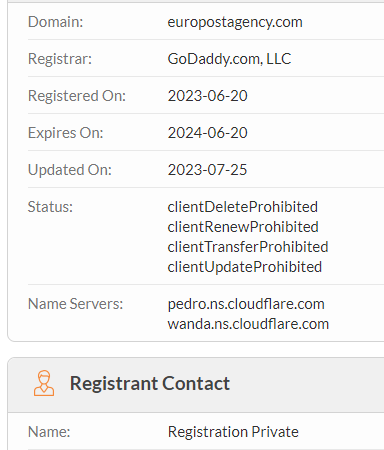
Task: Select the domain name europostagency.com
Action: tap(235, 22)
